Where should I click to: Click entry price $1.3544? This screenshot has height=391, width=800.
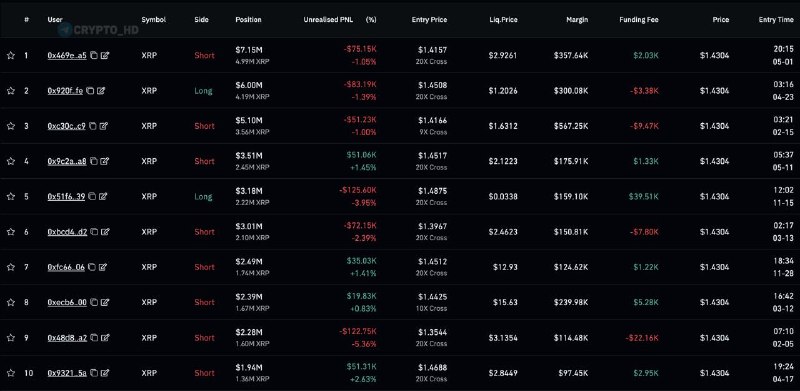[433, 332]
